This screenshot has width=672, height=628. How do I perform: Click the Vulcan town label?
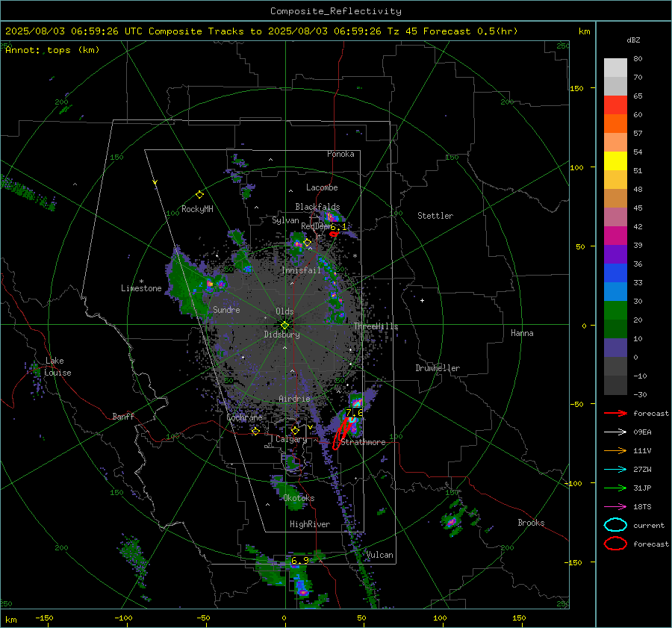click(x=379, y=555)
